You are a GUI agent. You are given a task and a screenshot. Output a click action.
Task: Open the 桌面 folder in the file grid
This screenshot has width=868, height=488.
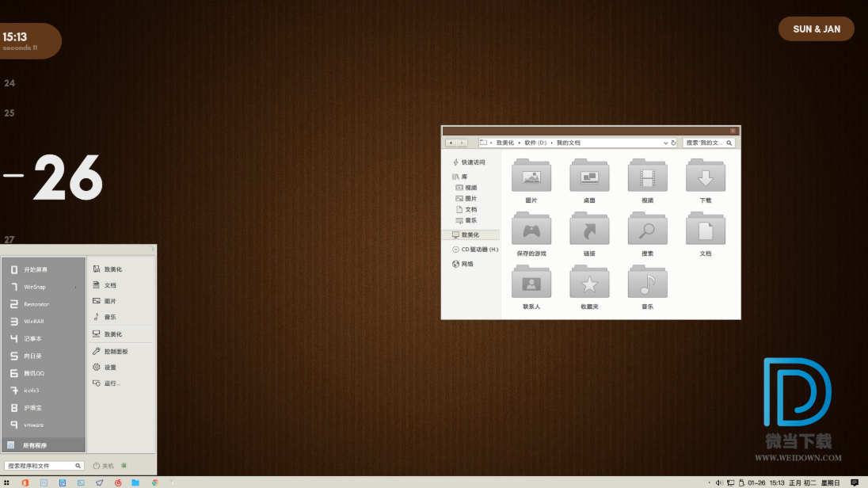pyautogui.click(x=589, y=181)
